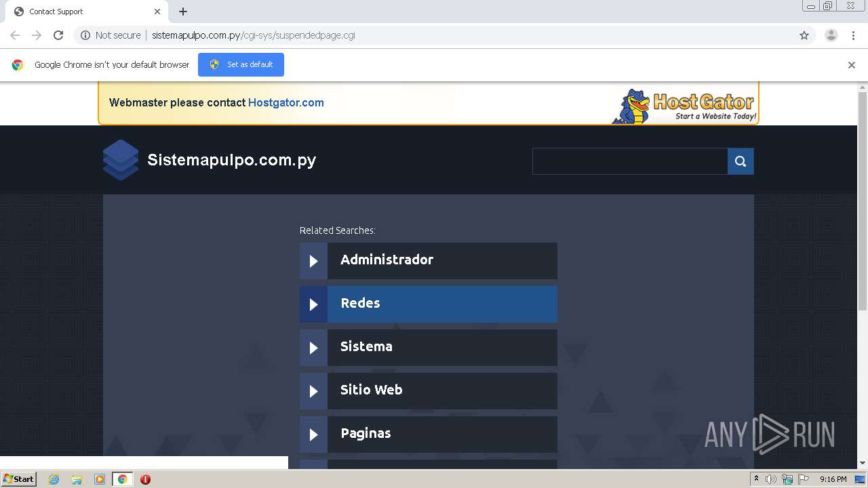The height and width of the screenshot is (488, 868).
Task: Click the scrollbar down arrow
Action: coord(863,463)
